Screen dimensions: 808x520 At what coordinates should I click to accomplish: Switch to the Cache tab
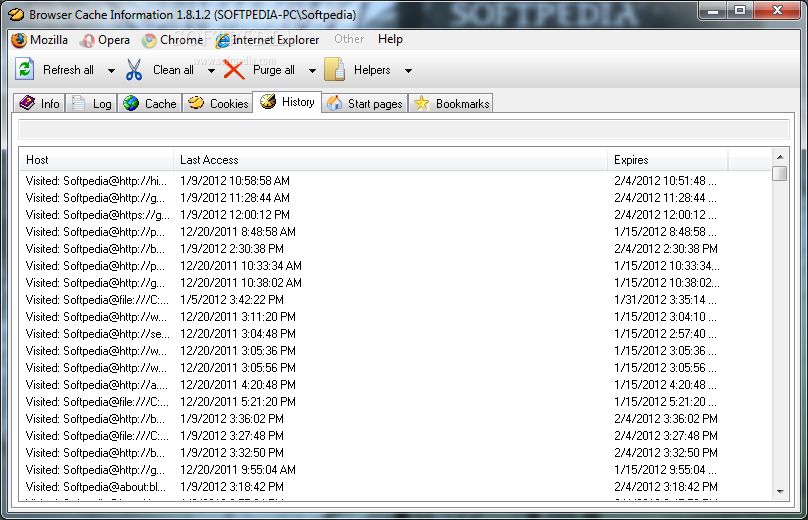150,103
